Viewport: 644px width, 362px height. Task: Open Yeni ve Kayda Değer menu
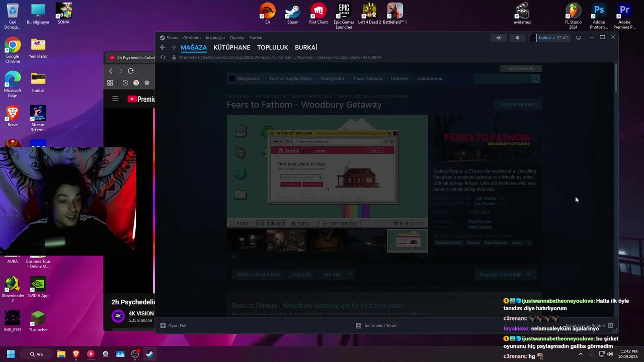290,78
